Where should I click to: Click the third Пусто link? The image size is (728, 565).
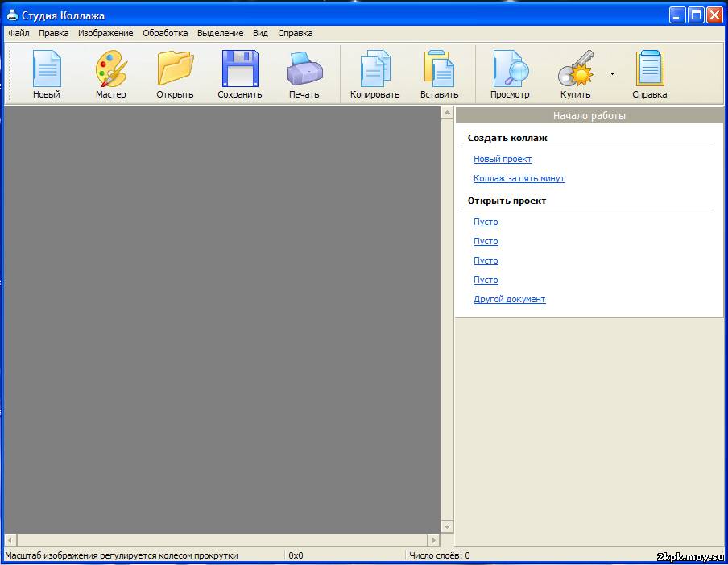pos(486,260)
